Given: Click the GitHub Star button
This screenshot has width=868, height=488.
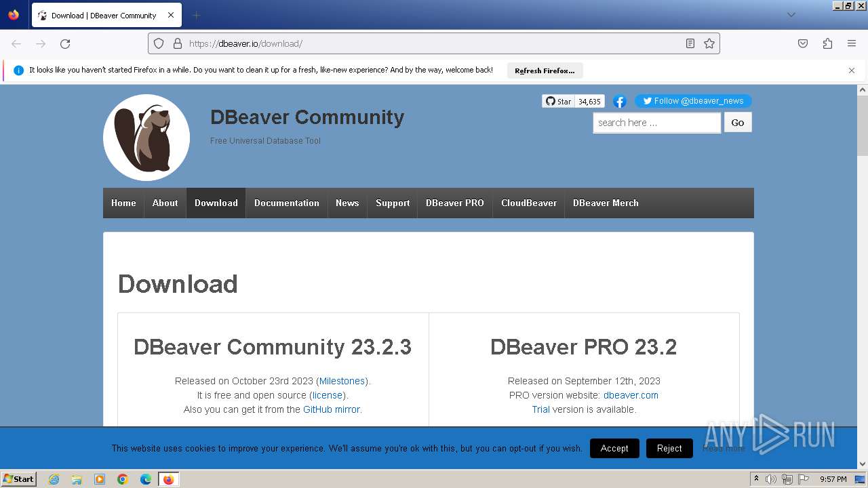Looking at the screenshot, I should [x=558, y=101].
